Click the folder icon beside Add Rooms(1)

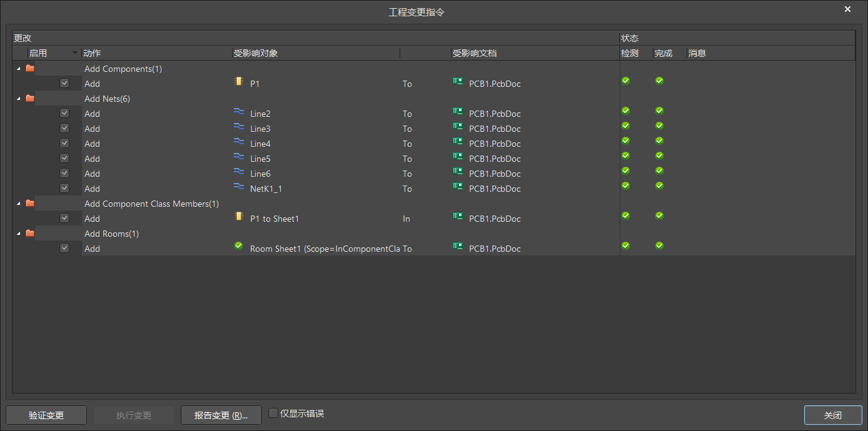coord(29,232)
